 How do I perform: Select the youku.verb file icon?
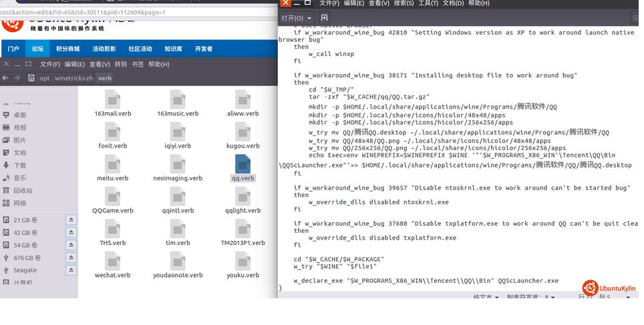243,262
